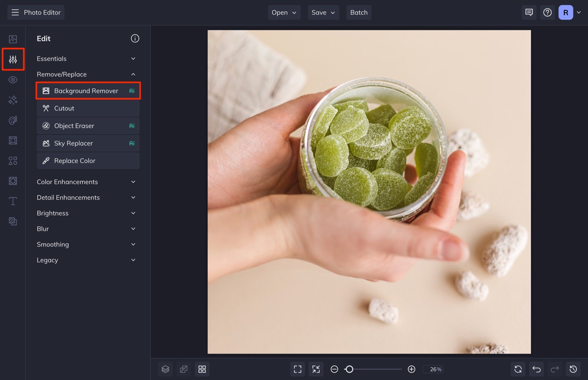
Task: Open the AI effects sparkles tool
Action: [x=13, y=100]
